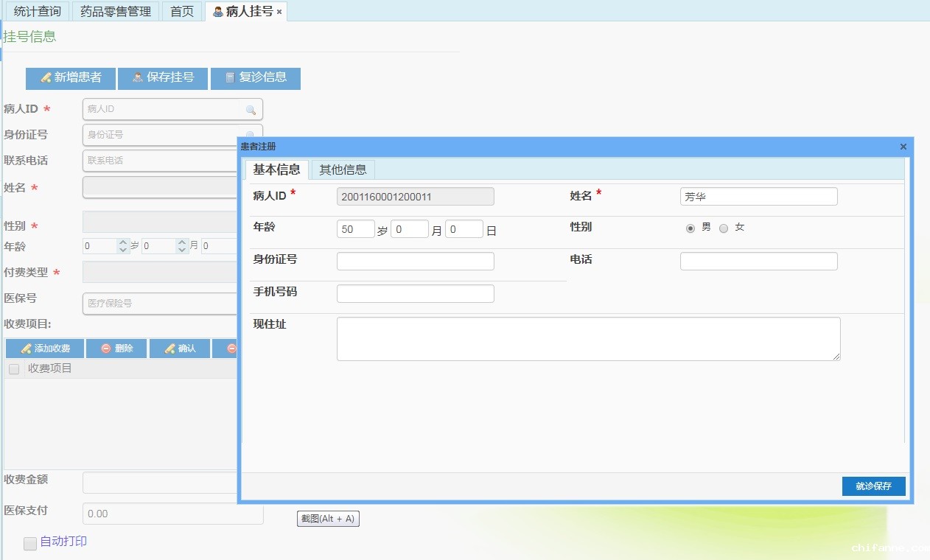Switch to 首页 tab
The image size is (930, 560).
[182, 11]
